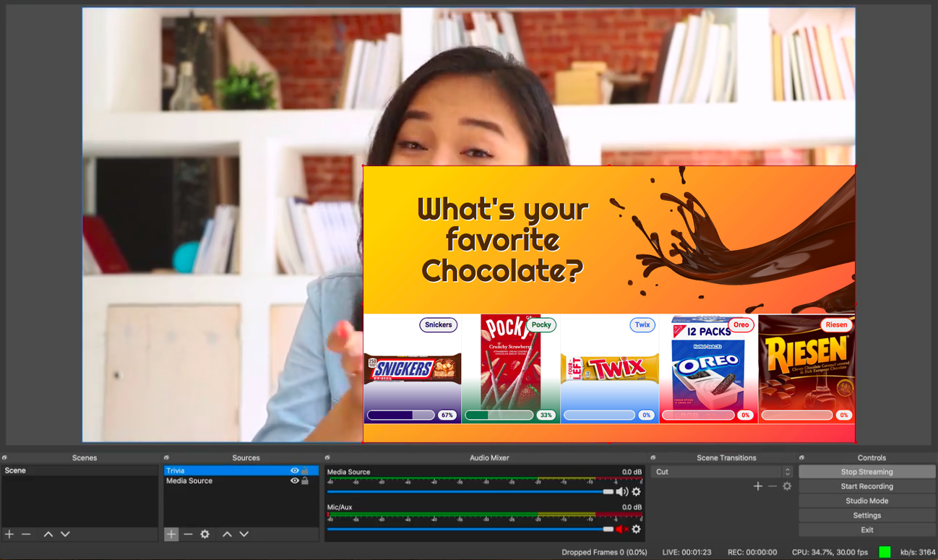Image resolution: width=938 pixels, height=560 pixels.
Task: Remove the selected source with minus icon
Action: tap(188, 534)
